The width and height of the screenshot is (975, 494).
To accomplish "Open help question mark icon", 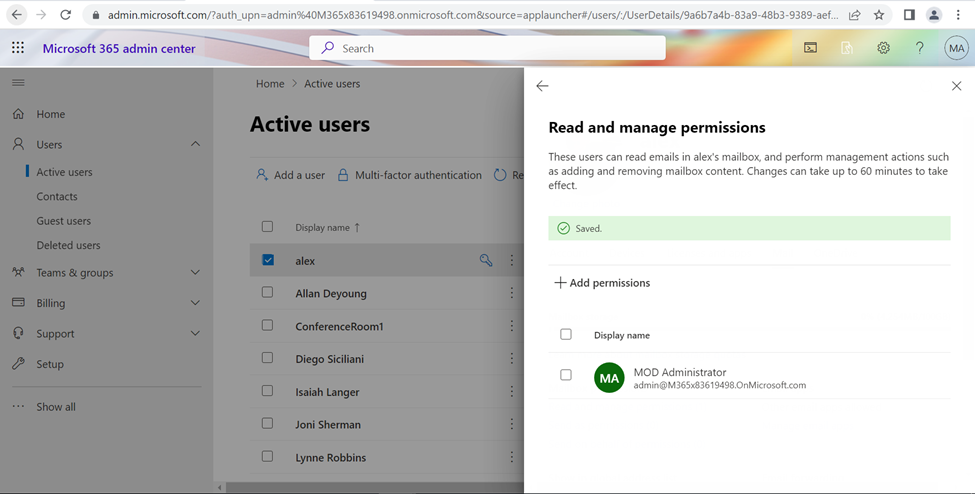I will 920,48.
